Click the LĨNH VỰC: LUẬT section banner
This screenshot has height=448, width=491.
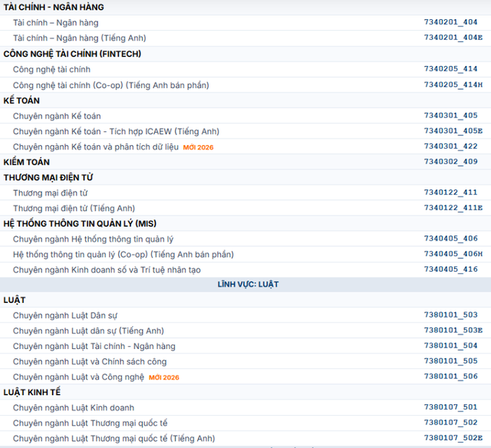click(248, 285)
